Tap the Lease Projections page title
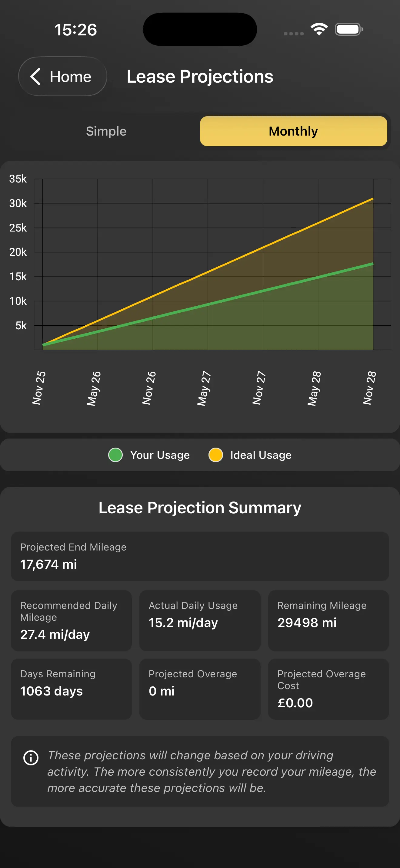The image size is (400, 868). pos(200,77)
